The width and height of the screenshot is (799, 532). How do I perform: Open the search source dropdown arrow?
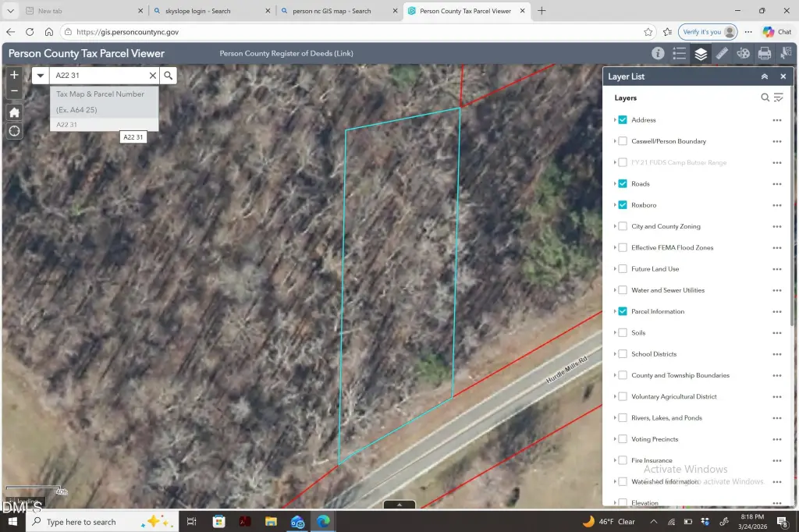(x=41, y=76)
